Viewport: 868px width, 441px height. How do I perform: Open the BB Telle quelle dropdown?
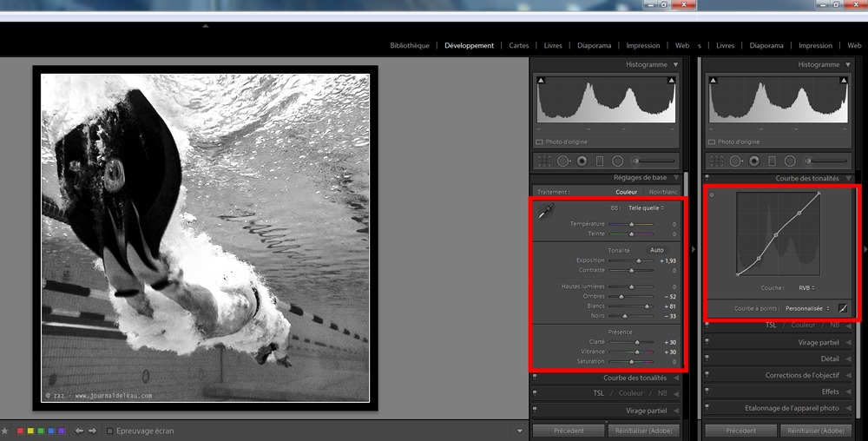point(646,208)
